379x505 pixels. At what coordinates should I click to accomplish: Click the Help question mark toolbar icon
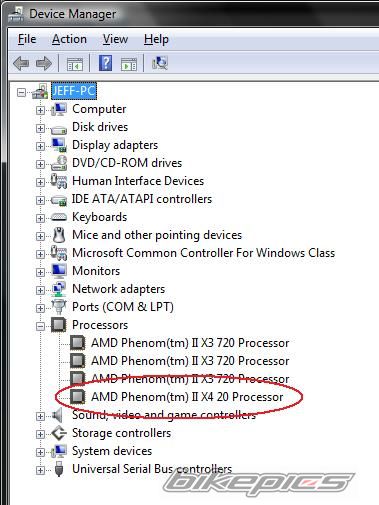[x=105, y=63]
